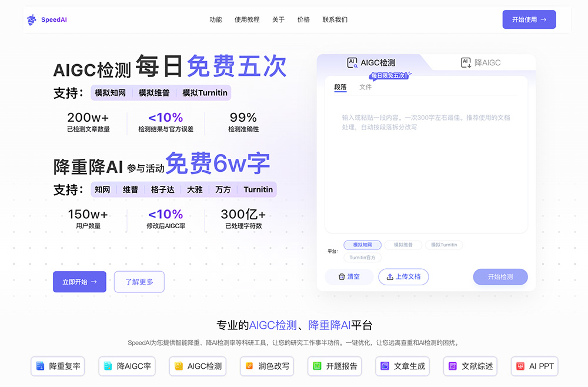Viewport: 588px width, 387px height.
Task: Select the Turnitin官方 platform option
Action: pyautogui.click(x=362, y=258)
